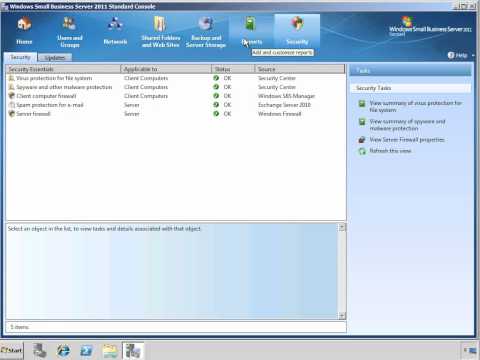Click the Security Tasks heading
Screen dimensions: 480x360
pyautogui.click(x=374, y=88)
